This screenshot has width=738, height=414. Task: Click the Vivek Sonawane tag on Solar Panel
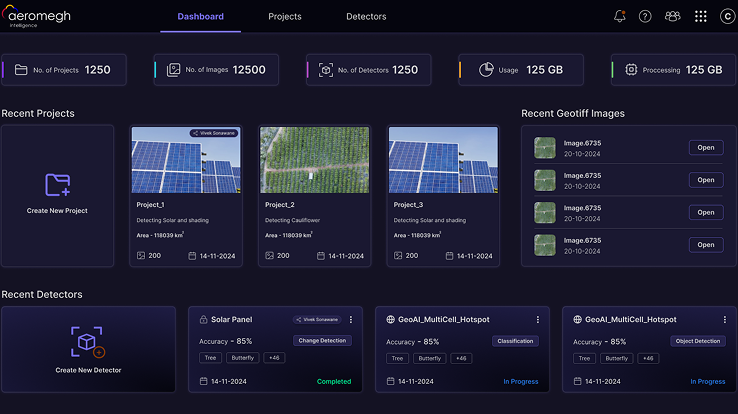[316, 319]
